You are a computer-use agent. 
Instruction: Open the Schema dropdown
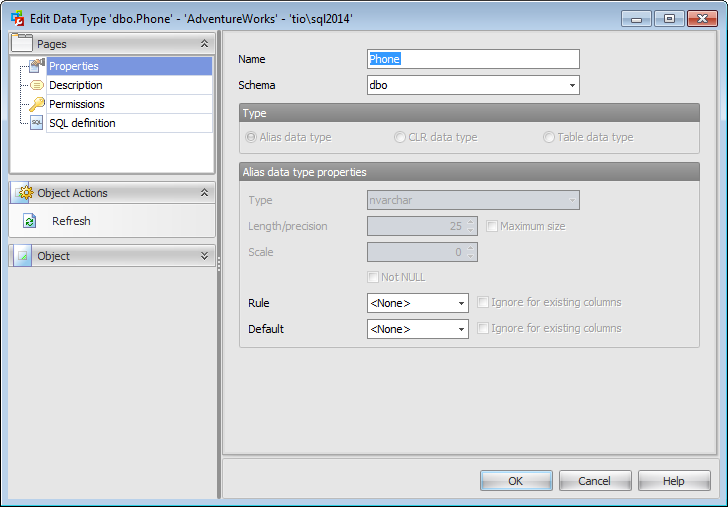[x=573, y=86]
